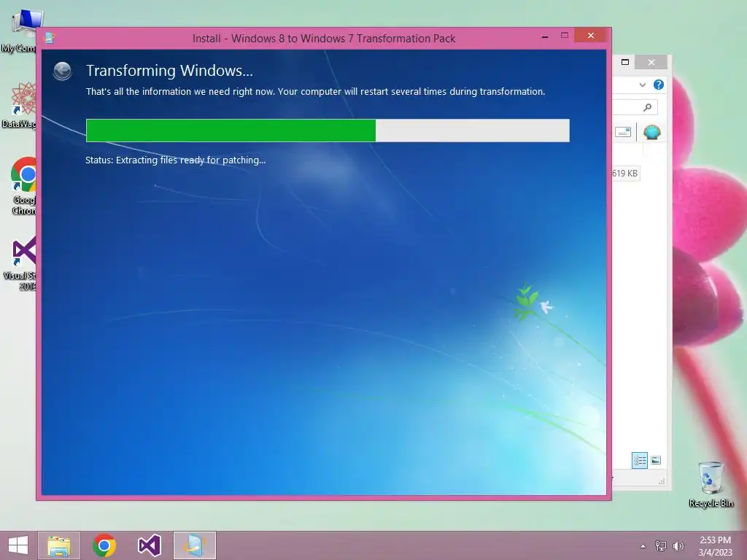Expand the ribbon chevron in Explorer window
Image resolution: width=747 pixels, height=560 pixels.
(642, 85)
